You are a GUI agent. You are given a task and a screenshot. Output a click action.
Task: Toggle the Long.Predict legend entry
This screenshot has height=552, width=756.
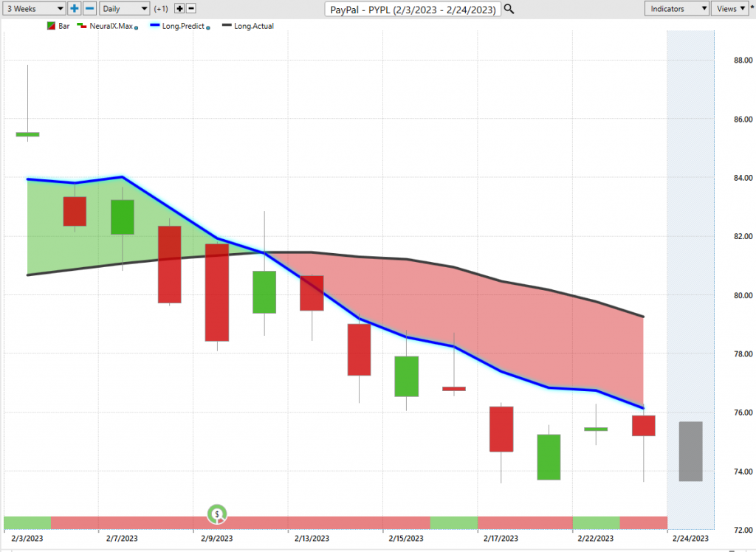[180, 26]
